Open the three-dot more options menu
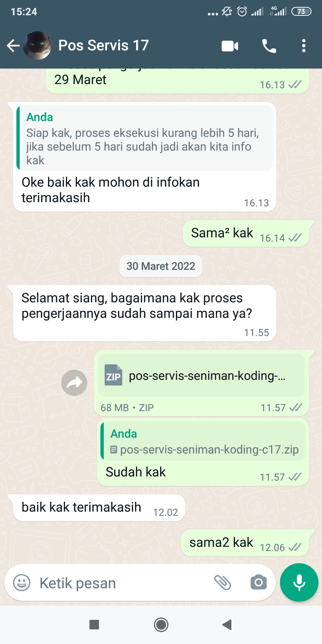The image size is (322, 644). tap(304, 46)
